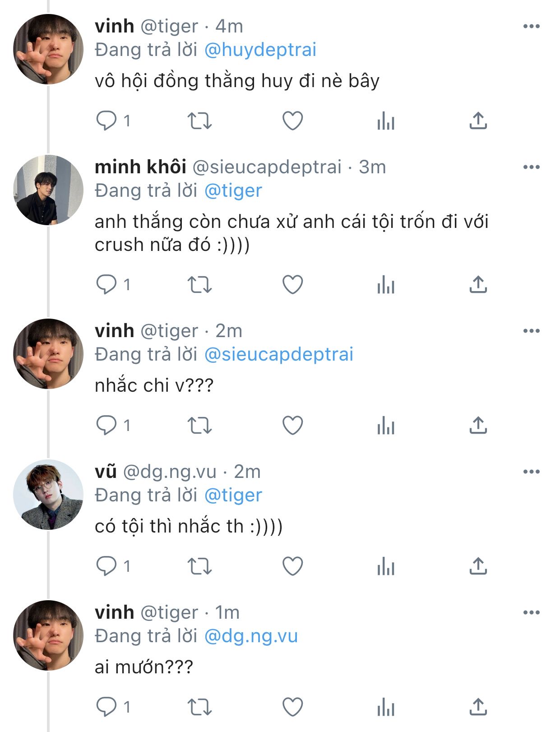Open the @huydeptrai mention link
The height and width of the screenshot is (732, 560).
click(260, 50)
